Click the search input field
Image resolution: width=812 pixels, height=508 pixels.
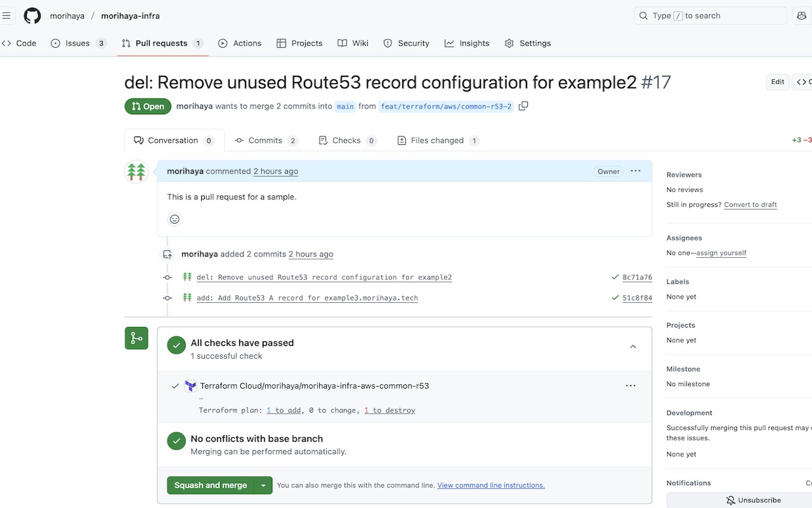710,16
